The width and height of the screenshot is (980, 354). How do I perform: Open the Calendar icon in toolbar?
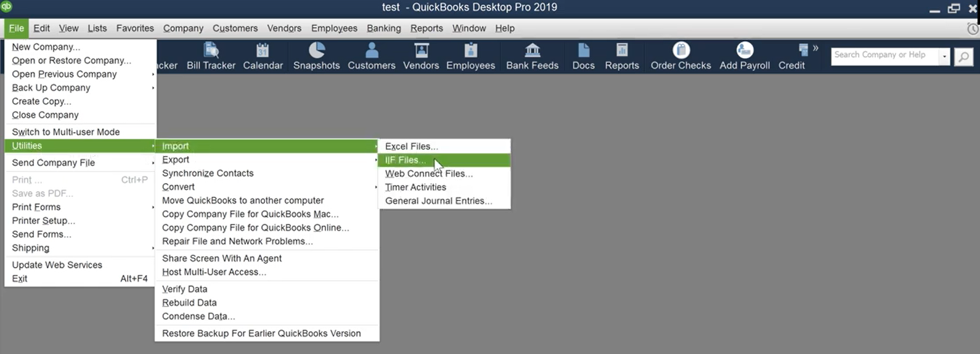coord(263,49)
